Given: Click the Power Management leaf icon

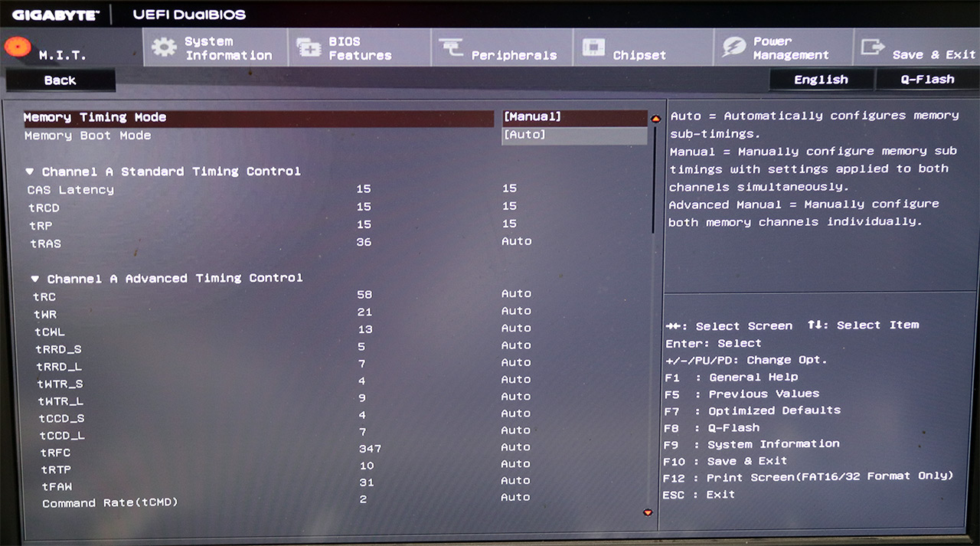Looking at the screenshot, I should click(x=733, y=47).
